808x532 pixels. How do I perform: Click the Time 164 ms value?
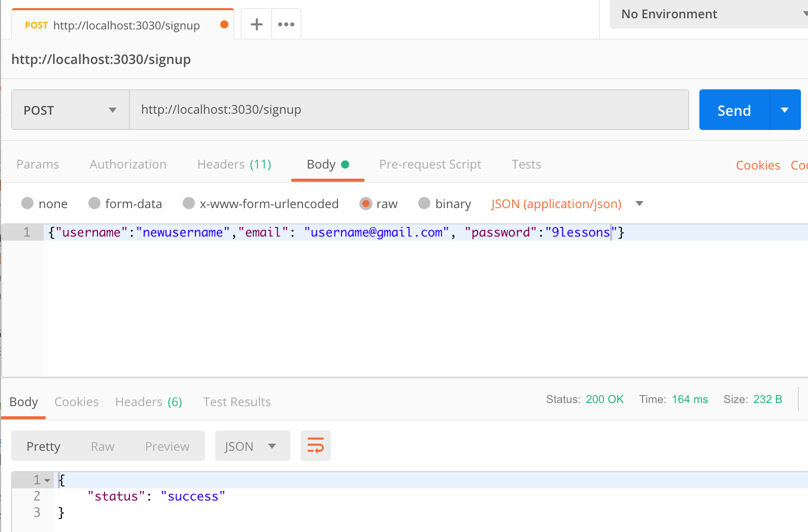pyautogui.click(x=690, y=400)
